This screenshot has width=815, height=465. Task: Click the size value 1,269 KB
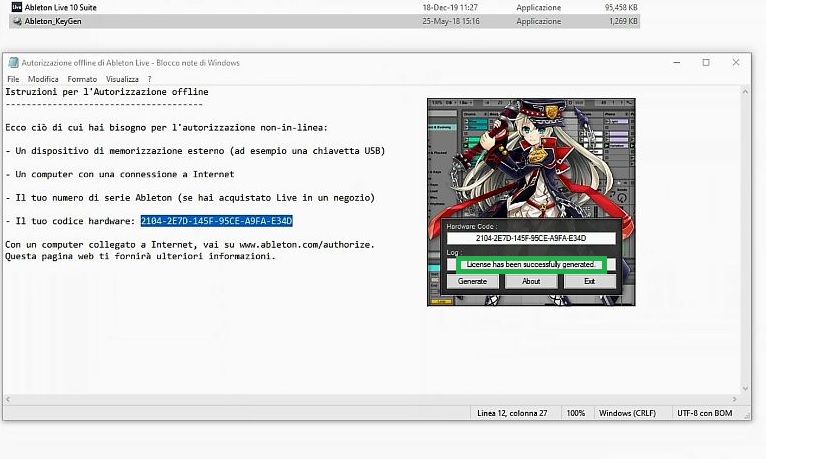pos(623,21)
